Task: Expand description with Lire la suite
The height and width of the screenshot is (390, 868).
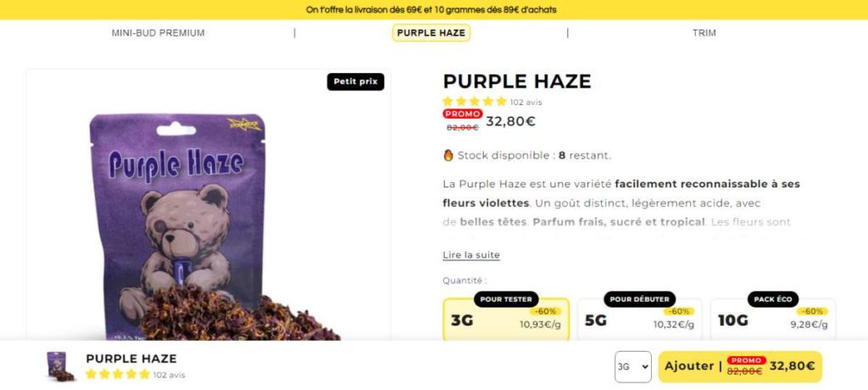Action: pos(471,255)
